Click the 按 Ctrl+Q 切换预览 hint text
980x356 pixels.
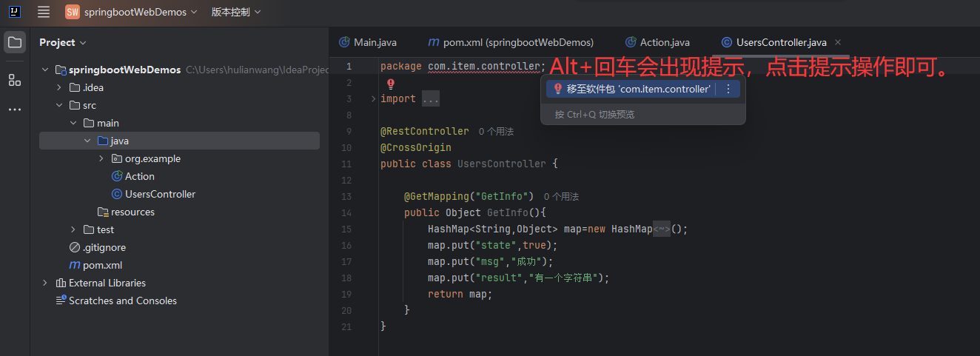click(594, 114)
